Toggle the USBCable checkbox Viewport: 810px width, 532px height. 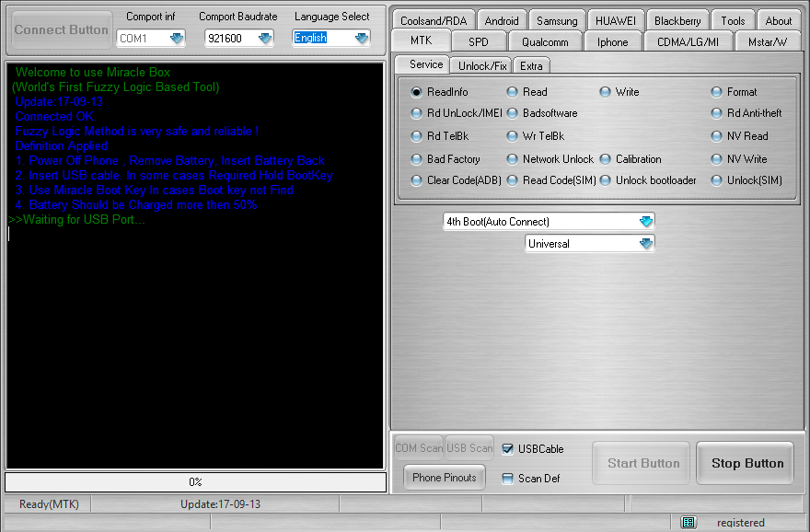(x=508, y=449)
